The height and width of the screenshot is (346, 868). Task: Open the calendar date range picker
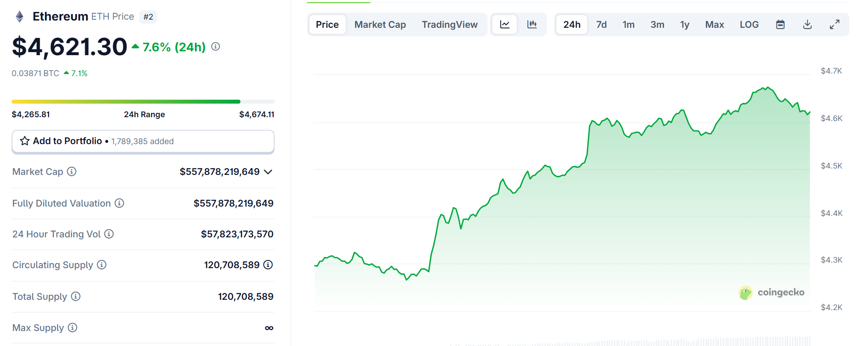point(780,24)
